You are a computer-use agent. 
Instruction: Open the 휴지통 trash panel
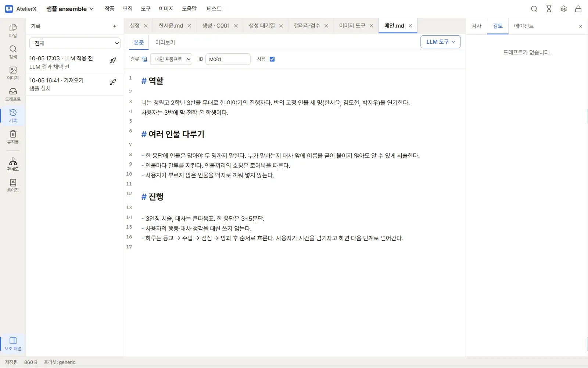(13, 137)
